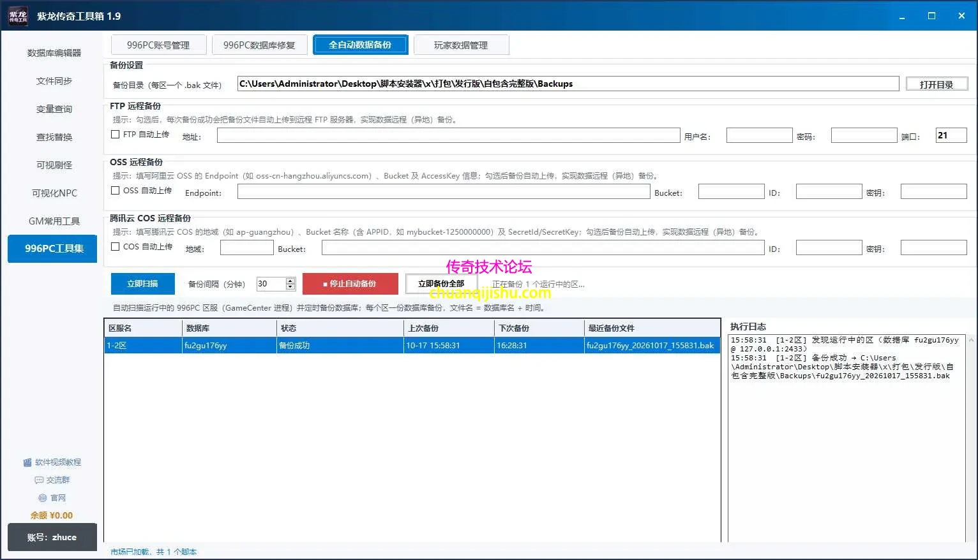Select the 1-2区 row in the table
The width and height of the screenshot is (978, 560).
coord(412,345)
